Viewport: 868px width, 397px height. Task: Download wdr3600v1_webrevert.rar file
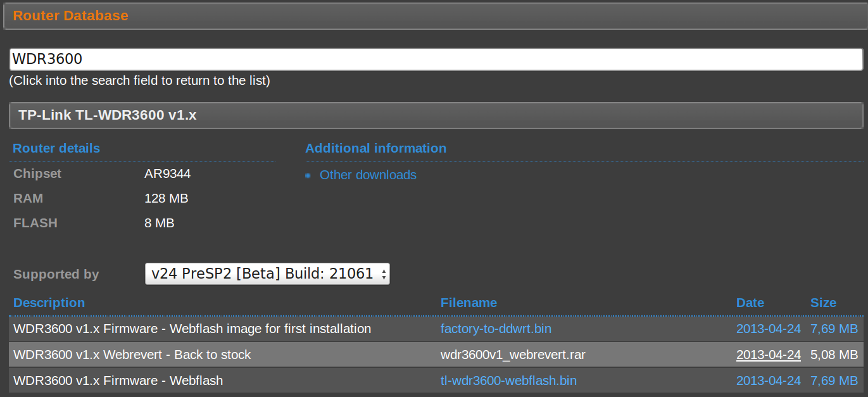[x=513, y=355]
